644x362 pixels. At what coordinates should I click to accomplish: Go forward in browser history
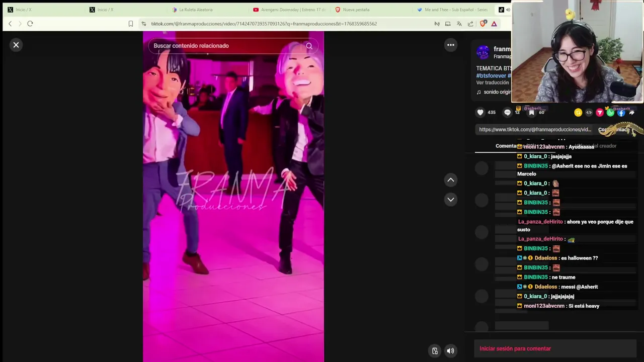(x=20, y=24)
